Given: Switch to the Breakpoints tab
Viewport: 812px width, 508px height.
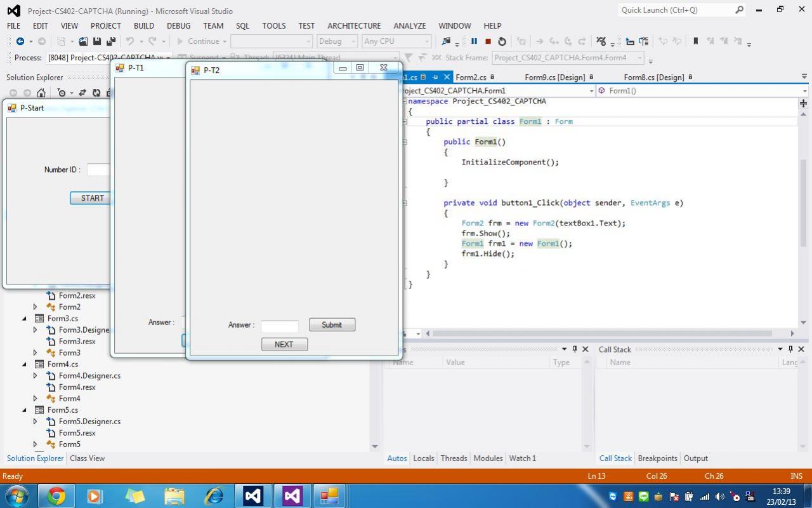Looking at the screenshot, I should click(x=657, y=458).
